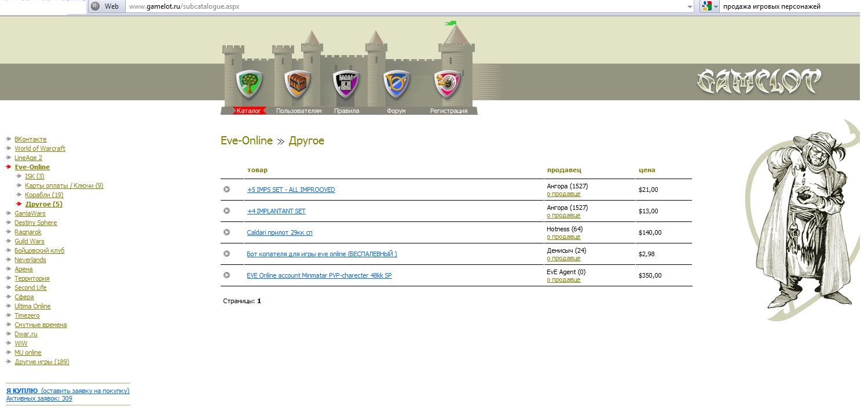Select the Форум menu tab
This screenshot has height=411, width=868.
tap(396, 111)
